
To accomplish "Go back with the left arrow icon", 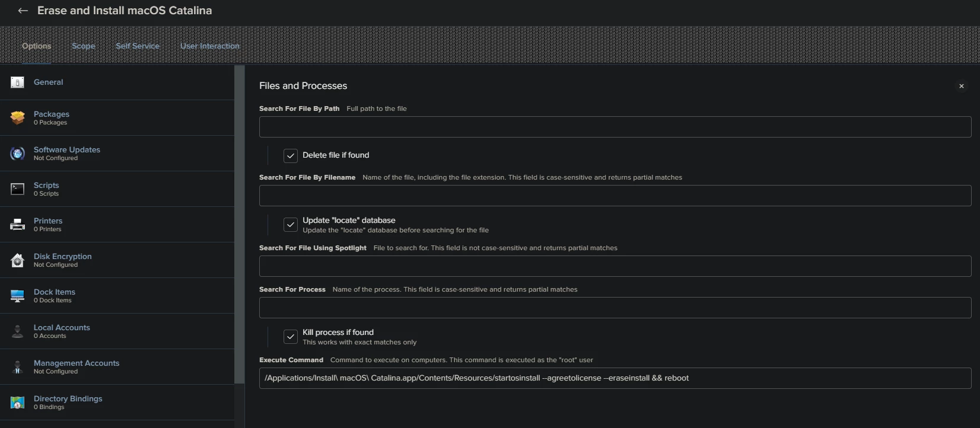I will (x=23, y=11).
